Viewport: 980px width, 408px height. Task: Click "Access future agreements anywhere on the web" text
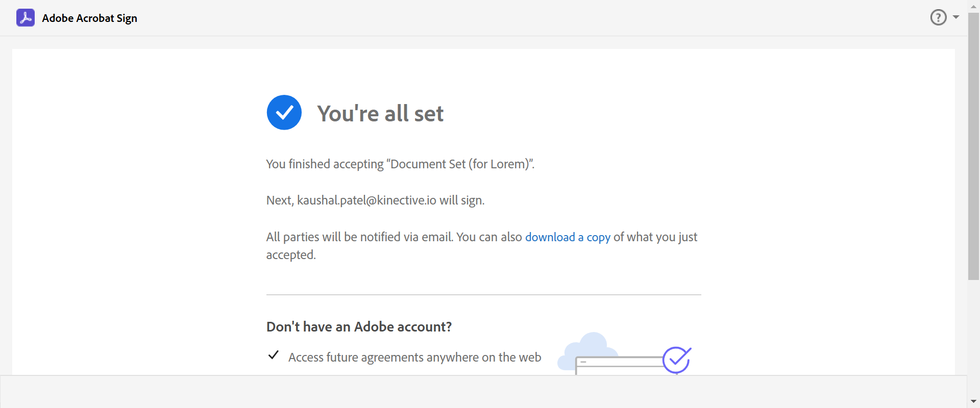(x=414, y=358)
